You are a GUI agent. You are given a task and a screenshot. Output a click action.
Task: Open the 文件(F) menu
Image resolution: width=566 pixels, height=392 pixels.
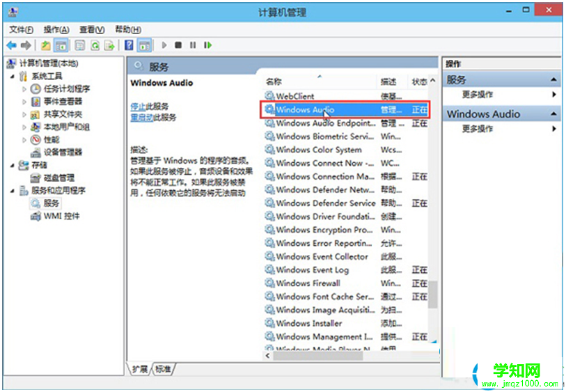pos(22,30)
